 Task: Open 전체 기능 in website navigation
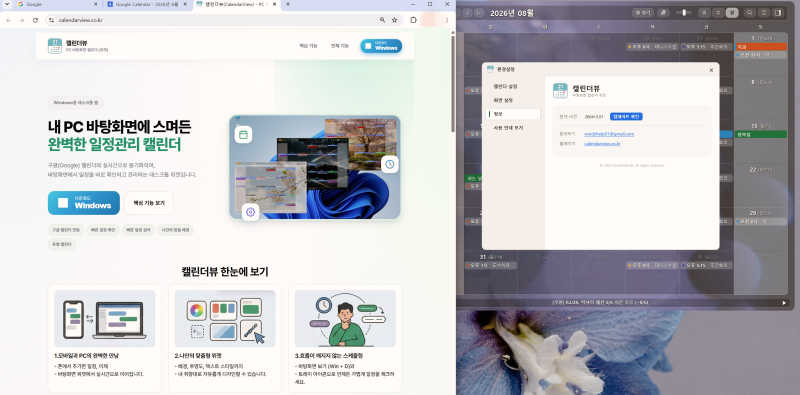click(x=339, y=46)
